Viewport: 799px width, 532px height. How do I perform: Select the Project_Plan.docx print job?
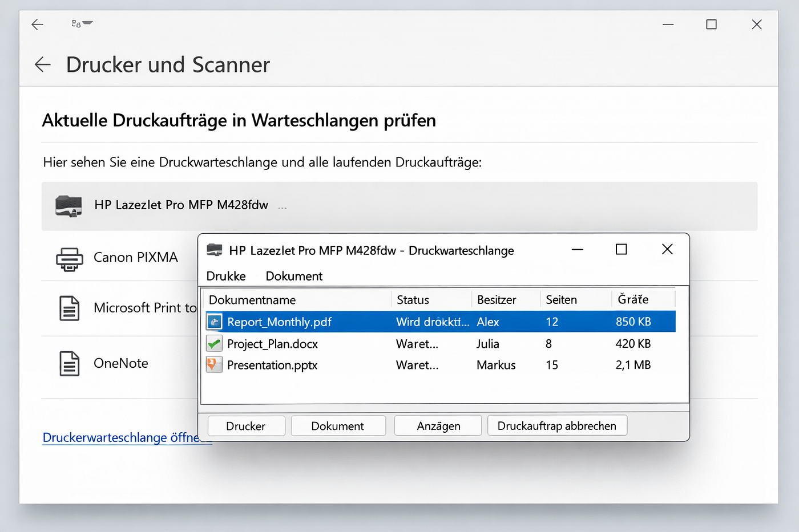(439, 343)
